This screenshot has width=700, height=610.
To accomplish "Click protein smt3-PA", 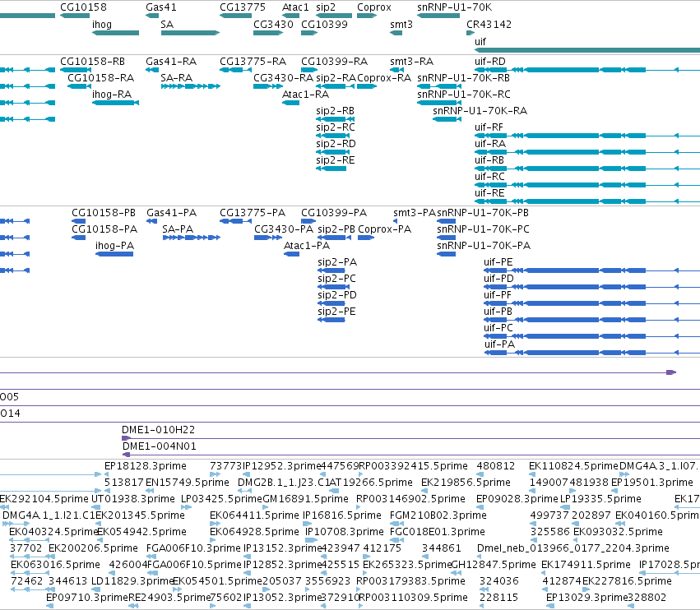I will (395, 221).
